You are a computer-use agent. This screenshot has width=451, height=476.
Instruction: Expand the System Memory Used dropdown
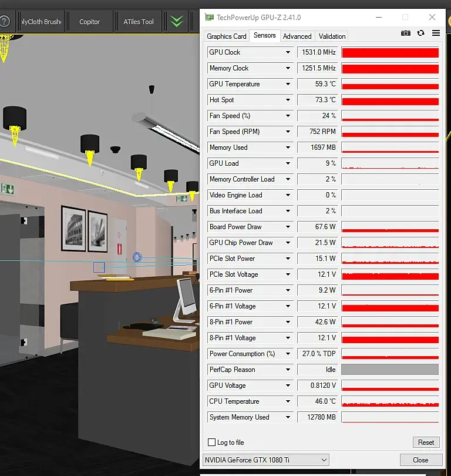click(x=288, y=417)
